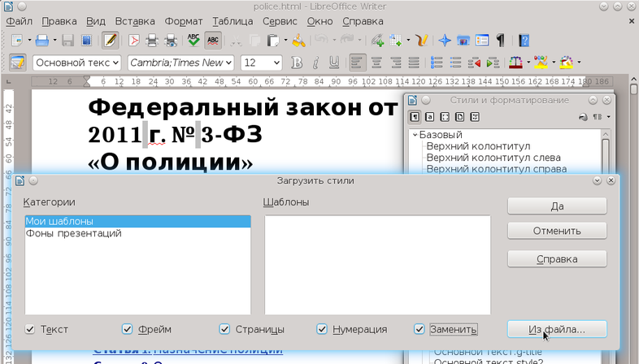Open the Font Color dropdown arrow
639x364 pixels.
pos(528,63)
